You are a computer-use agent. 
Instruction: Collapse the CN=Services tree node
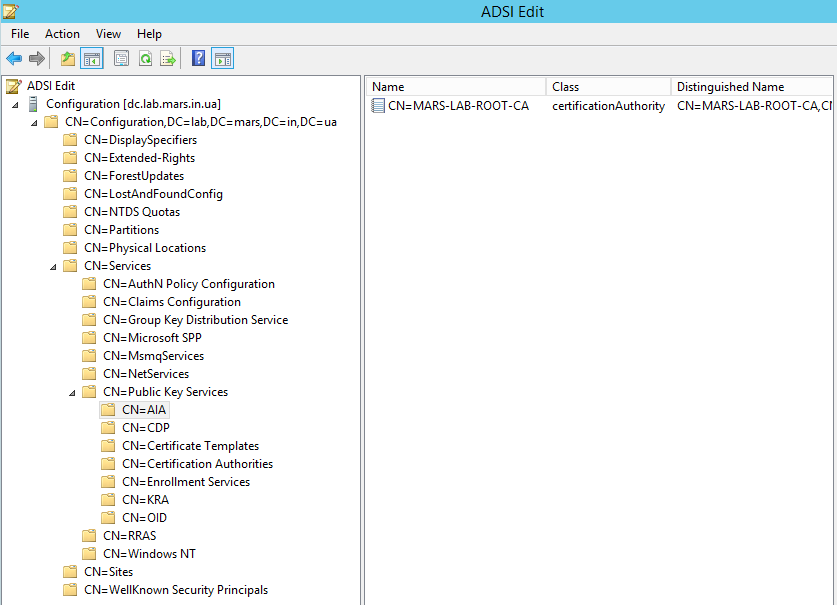point(53,266)
